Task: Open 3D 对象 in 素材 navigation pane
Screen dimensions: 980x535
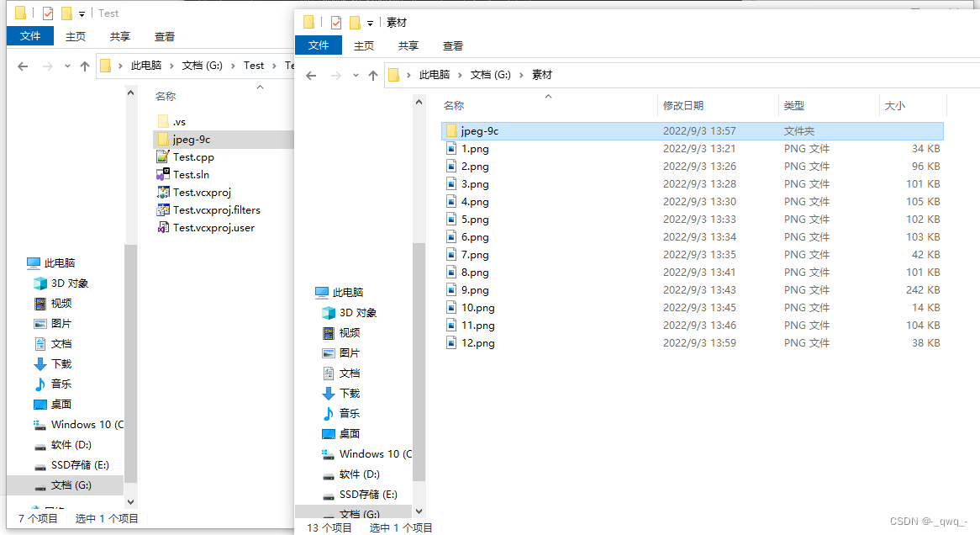Action: click(x=349, y=312)
